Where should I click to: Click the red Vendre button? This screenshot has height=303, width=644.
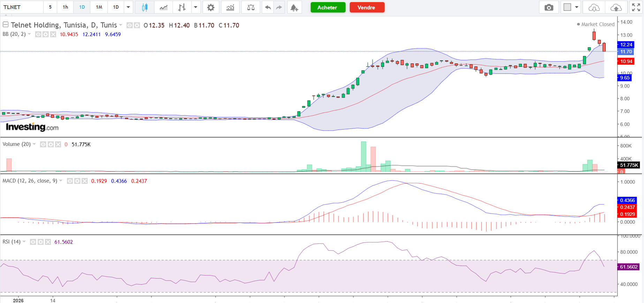[367, 7]
